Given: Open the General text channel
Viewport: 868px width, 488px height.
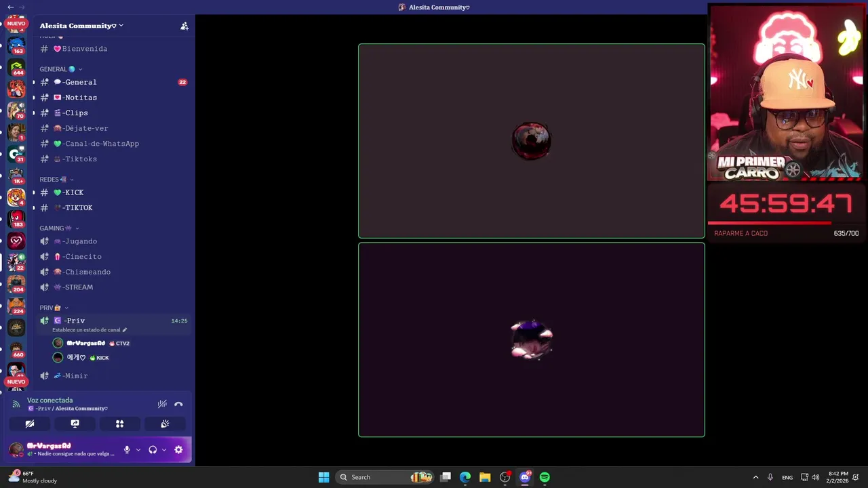Looking at the screenshot, I should pyautogui.click(x=113, y=82).
